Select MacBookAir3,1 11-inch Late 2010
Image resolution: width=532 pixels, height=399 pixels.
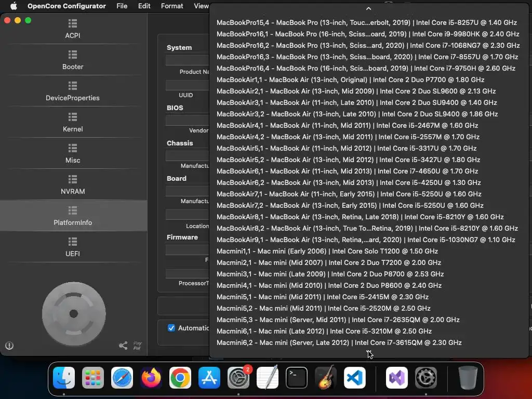(x=369, y=102)
